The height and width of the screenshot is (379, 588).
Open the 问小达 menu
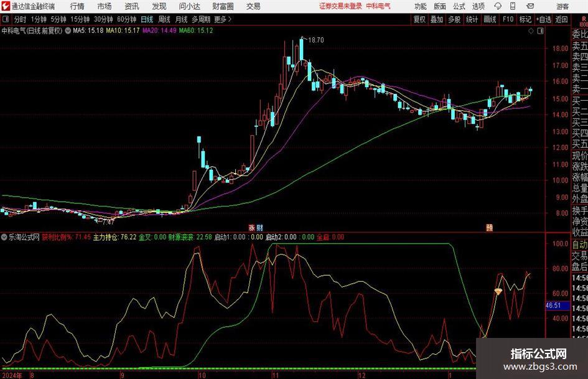point(189,6)
